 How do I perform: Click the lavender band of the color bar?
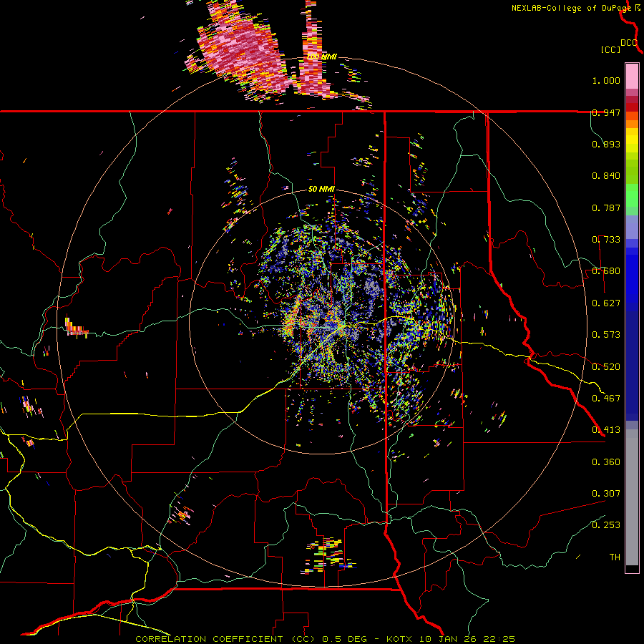tap(632, 227)
